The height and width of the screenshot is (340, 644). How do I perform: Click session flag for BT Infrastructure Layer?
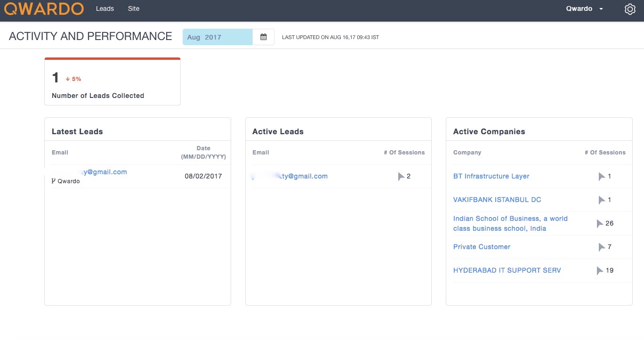(602, 177)
